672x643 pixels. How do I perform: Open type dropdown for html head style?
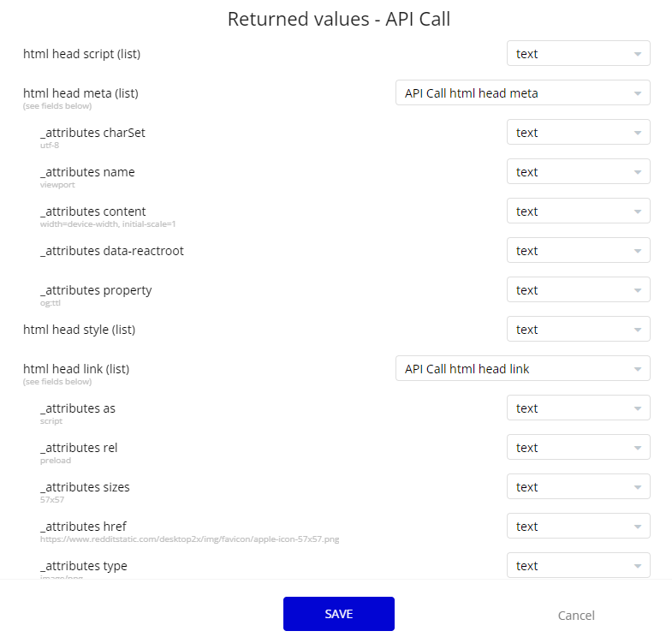pos(578,330)
